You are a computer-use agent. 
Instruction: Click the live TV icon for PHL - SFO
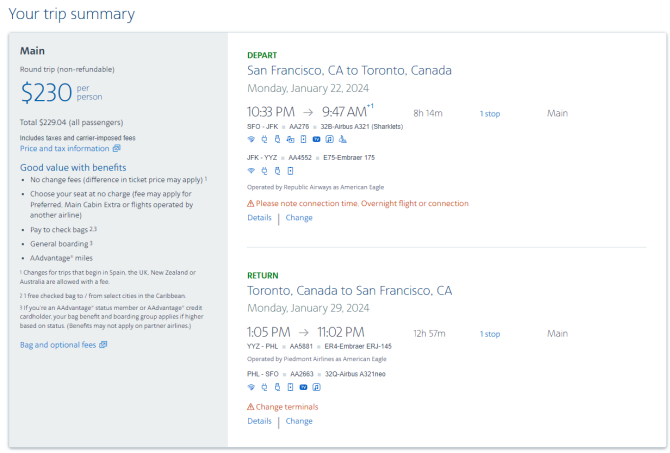point(303,387)
